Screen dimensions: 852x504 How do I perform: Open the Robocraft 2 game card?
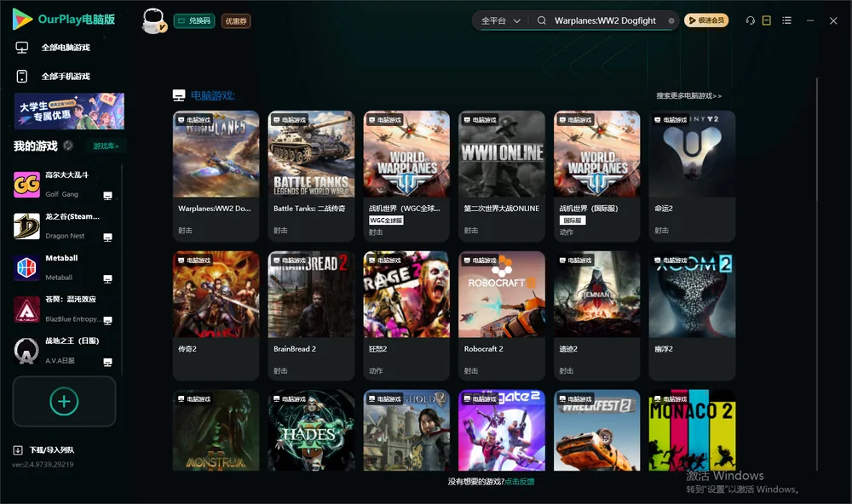[x=502, y=316]
